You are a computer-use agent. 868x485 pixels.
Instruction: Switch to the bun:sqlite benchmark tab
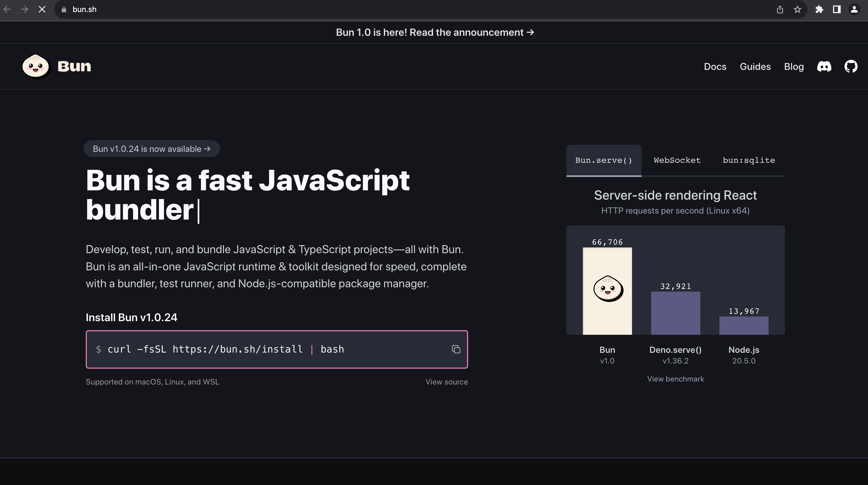[x=749, y=160]
